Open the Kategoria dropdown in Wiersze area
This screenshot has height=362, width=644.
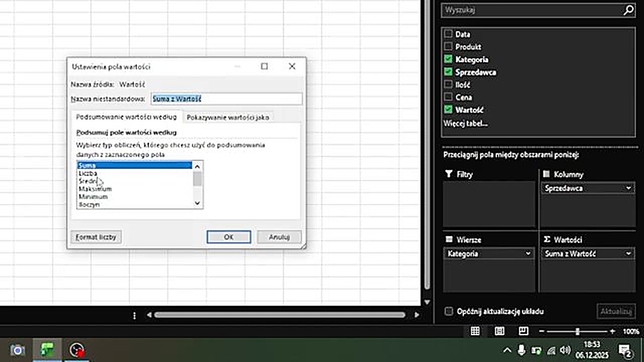point(528,254)
